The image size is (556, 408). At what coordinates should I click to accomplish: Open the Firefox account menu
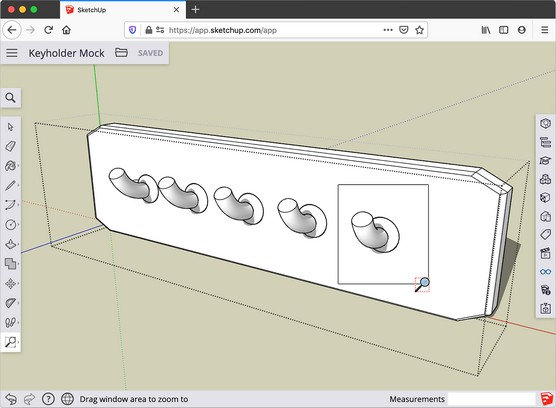522,30
